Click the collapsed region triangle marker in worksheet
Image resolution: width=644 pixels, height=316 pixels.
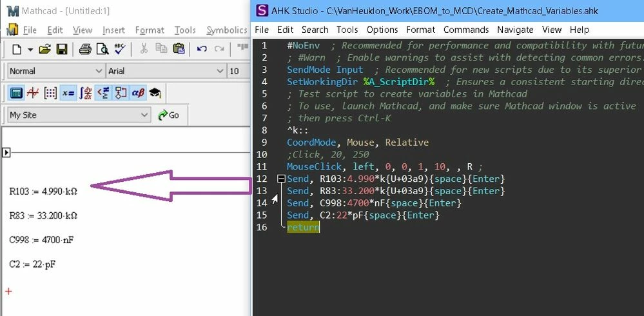click(x=6, y=152)
